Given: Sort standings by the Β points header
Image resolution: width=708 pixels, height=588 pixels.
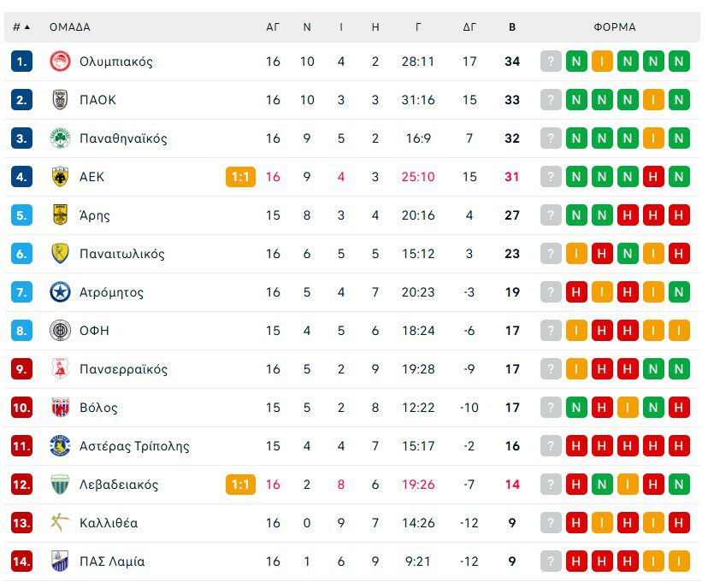Looking at the screenshot, I should pos(512,26).
